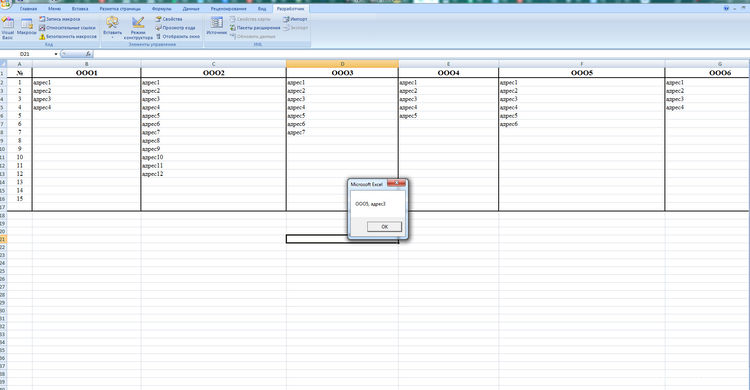Viewport: 750px width, 390px height.
Task: Switch to the Рецензирование tab
Action: 229,9
